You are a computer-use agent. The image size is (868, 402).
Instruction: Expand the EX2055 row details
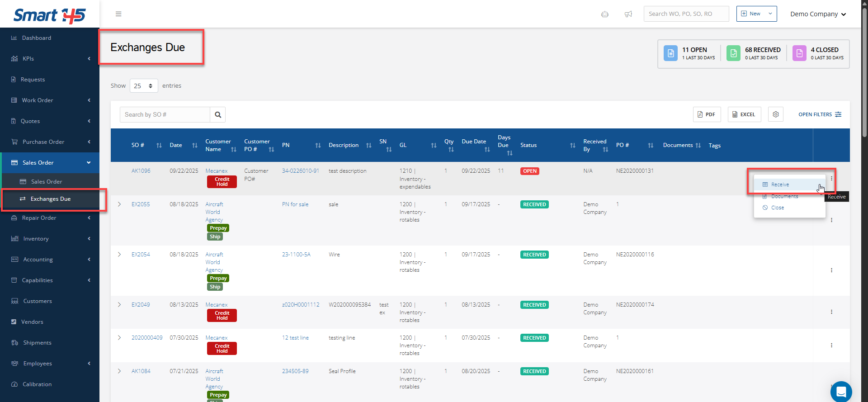click(x=119, y=204)
